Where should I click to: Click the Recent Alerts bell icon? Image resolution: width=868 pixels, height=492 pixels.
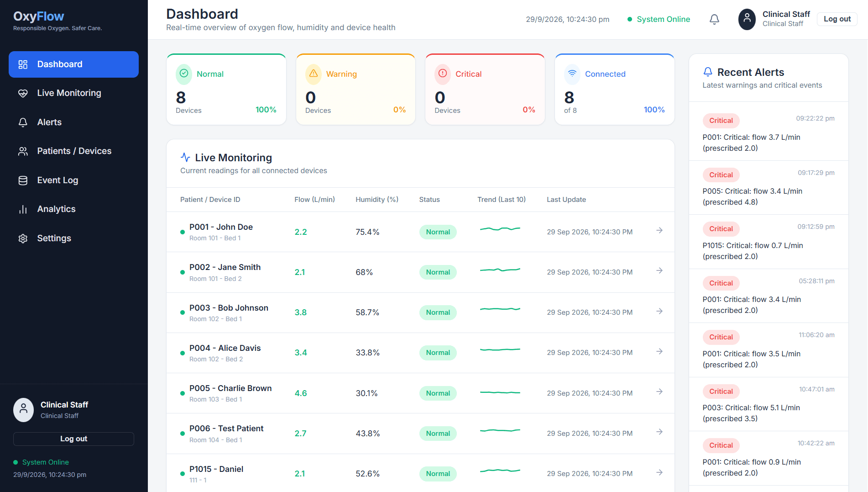708,72
